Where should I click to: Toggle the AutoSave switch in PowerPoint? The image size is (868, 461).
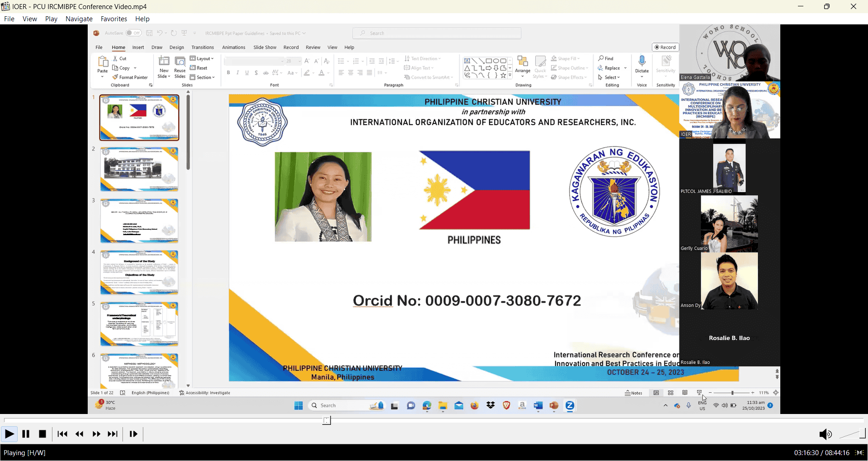133,33
